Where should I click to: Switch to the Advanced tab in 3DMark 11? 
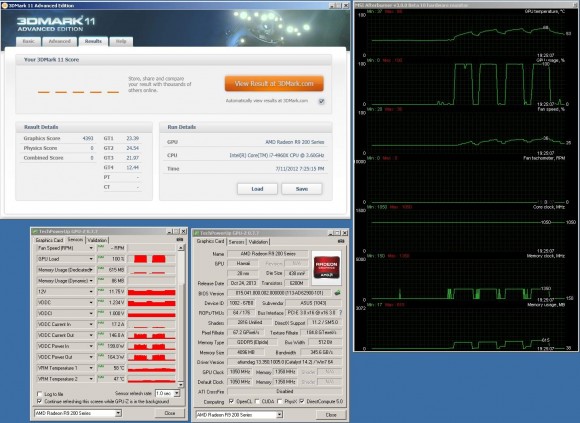pos(60,41)
